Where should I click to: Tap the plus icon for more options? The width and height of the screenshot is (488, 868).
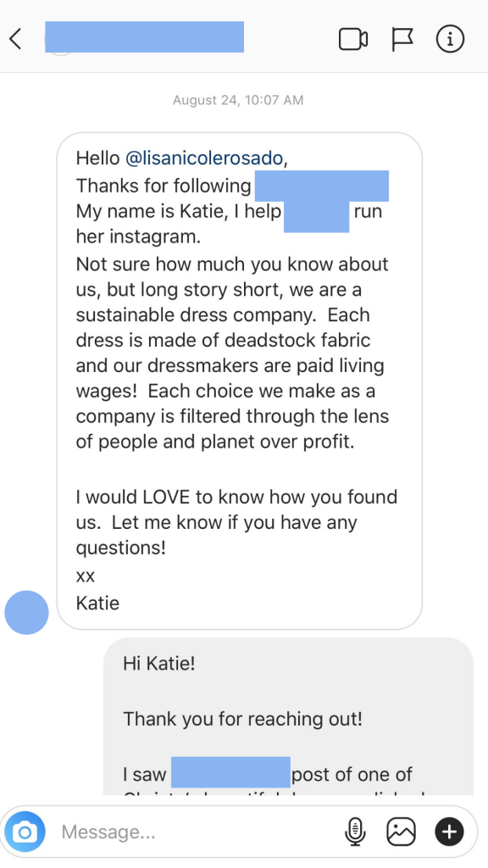point(449,832)
